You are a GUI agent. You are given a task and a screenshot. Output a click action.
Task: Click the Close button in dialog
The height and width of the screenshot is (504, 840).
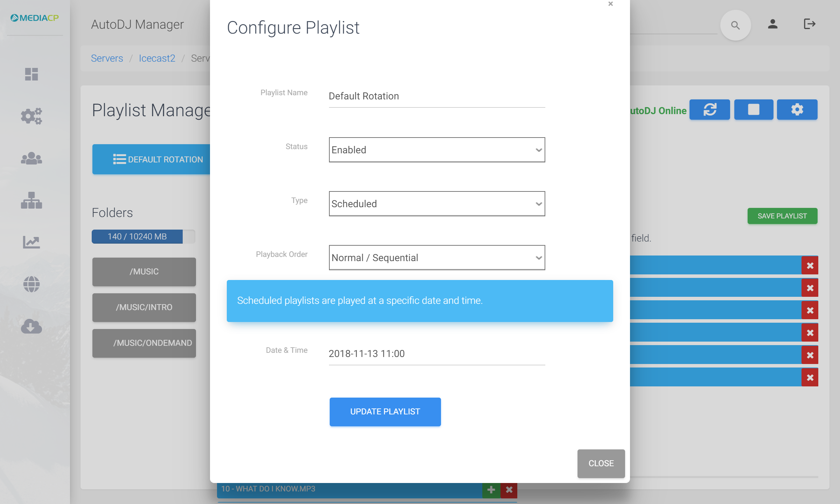coord(601,463)
